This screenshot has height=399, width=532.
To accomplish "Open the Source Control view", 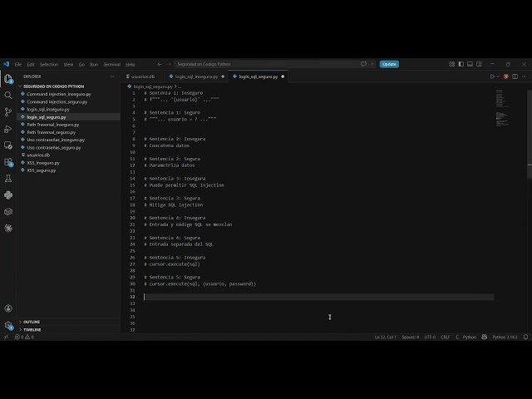I will click(x=8, y=112).
